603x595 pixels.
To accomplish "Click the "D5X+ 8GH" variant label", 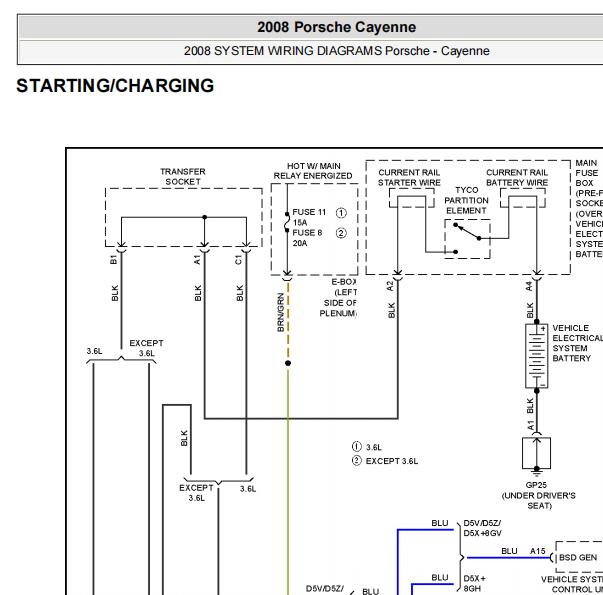I will click(x=475, y=583).
